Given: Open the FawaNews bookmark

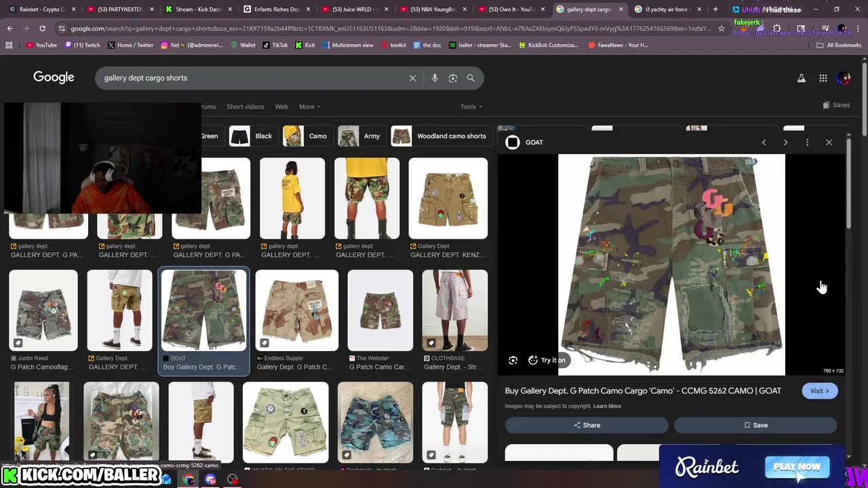Looking at the screenshot, I should pyautogui.click(x=618, y=45).
